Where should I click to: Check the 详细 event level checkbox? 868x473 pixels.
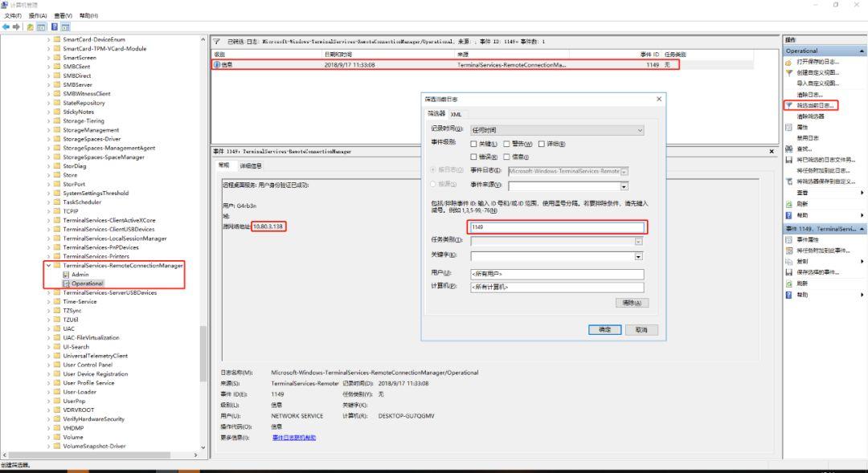pyautogui.click(x=542, y=144)
